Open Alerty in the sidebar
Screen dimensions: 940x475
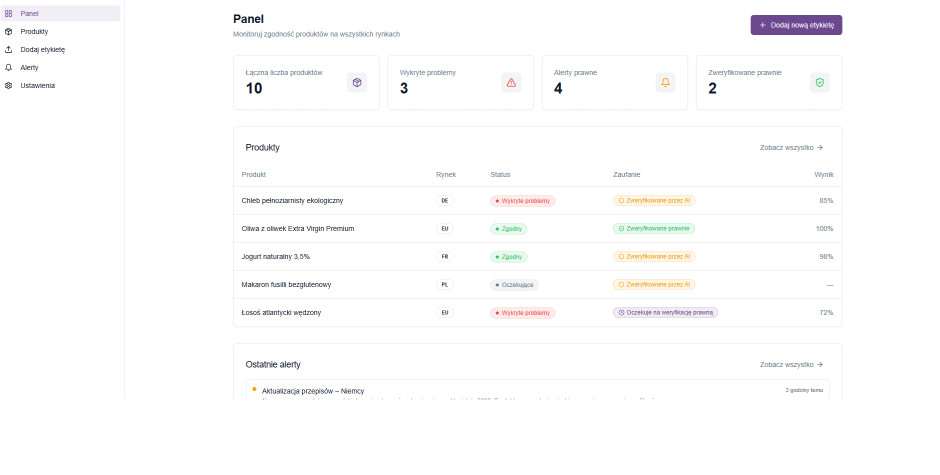coord(29,67)
